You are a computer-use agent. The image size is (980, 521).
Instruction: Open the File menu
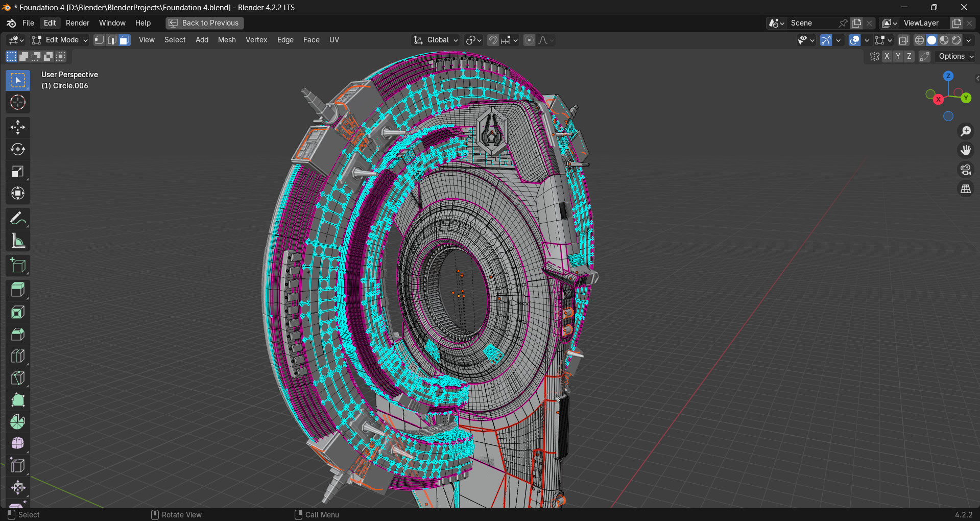click(x=28, y=23)
